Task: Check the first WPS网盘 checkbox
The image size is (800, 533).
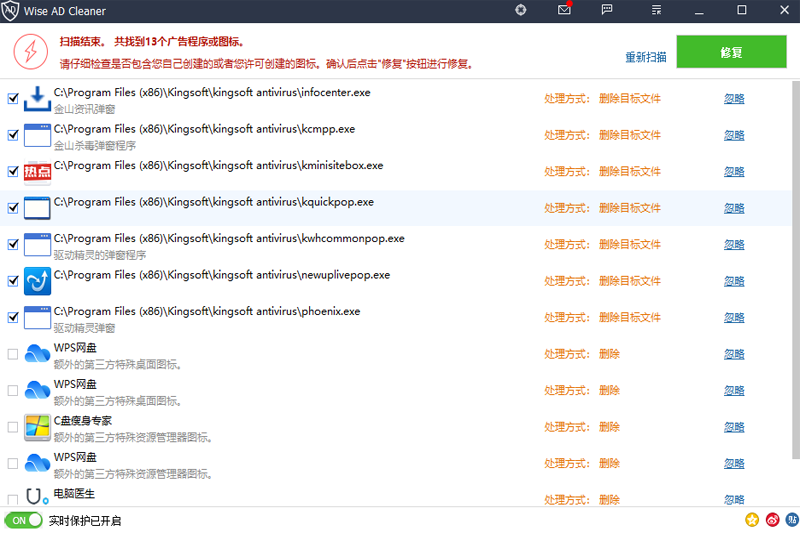Action: [x=13, y=354]
